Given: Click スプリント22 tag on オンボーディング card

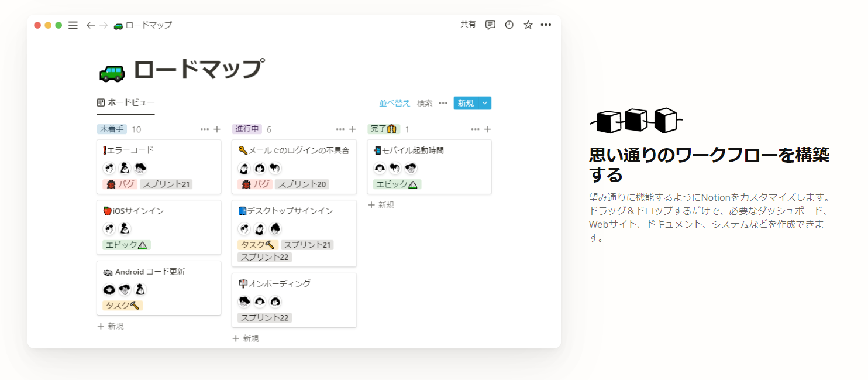Looking at the screenshot, I should tap(264, 318).
